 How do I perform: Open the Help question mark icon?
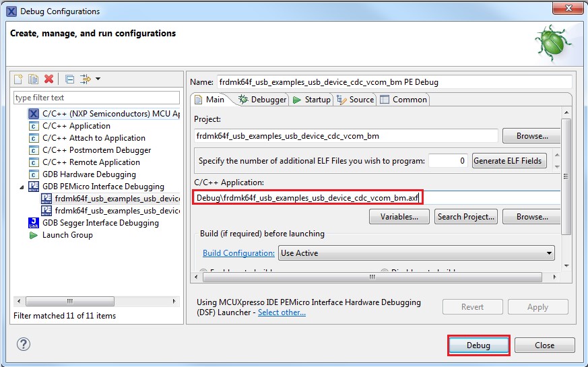24,344
